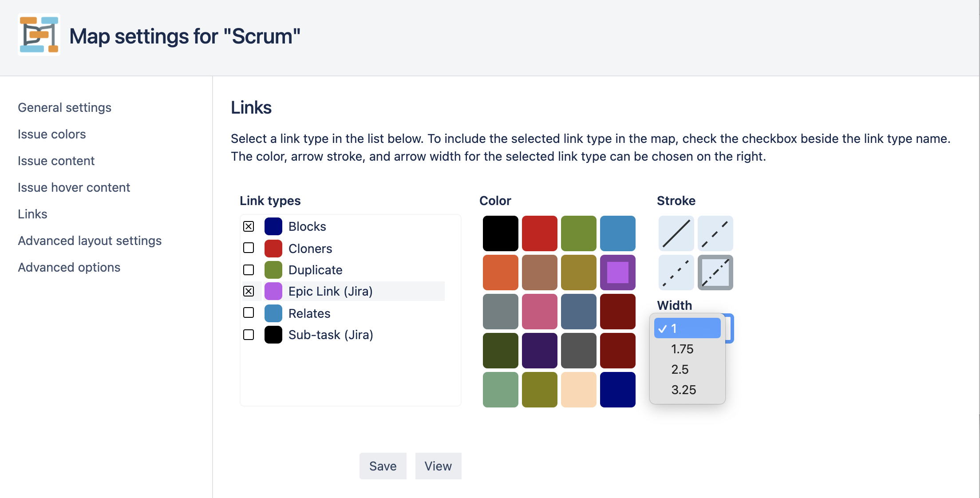Enable the Cloners link type checkbox
Viewport: 980px width, 498px height.
point(249,248)
